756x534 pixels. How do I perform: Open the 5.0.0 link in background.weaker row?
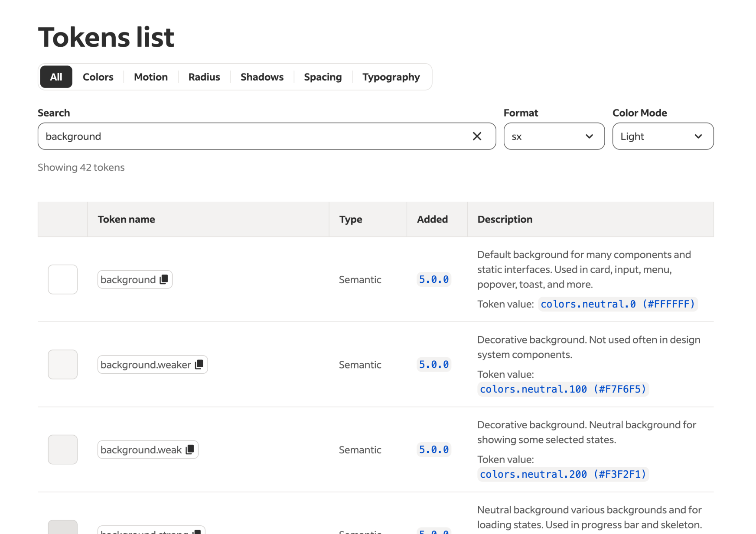click(x=434, y=365)
